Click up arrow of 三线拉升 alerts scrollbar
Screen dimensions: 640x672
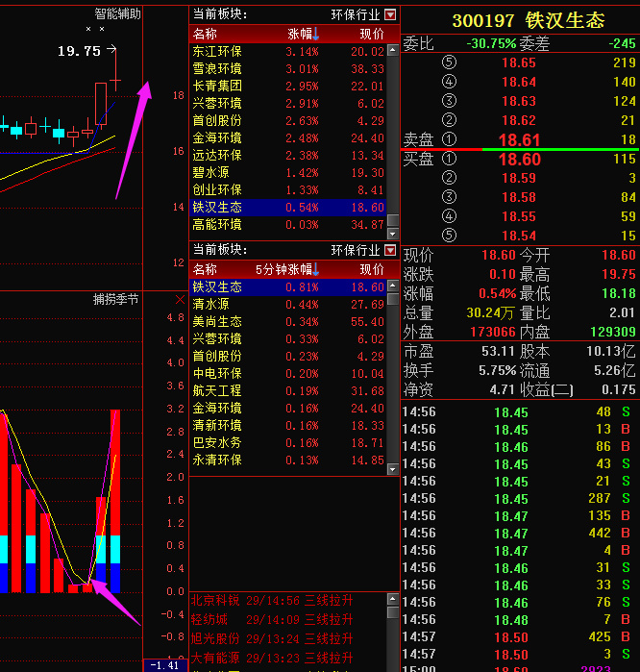pos(393,599)
